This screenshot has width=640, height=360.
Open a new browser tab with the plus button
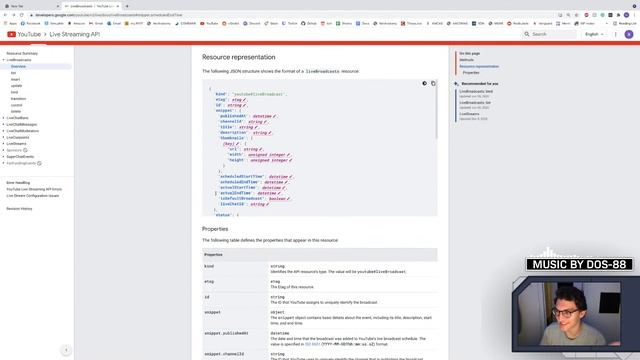127,6
